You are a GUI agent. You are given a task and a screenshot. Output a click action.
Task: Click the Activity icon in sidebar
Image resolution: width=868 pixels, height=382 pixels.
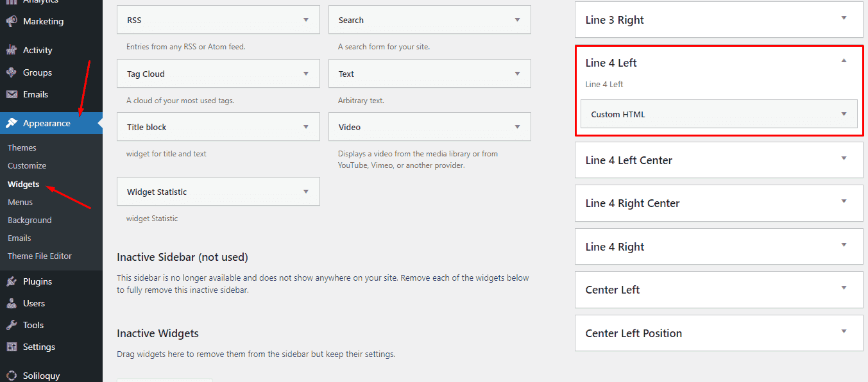pyautogui.click(x=12, y=50)
